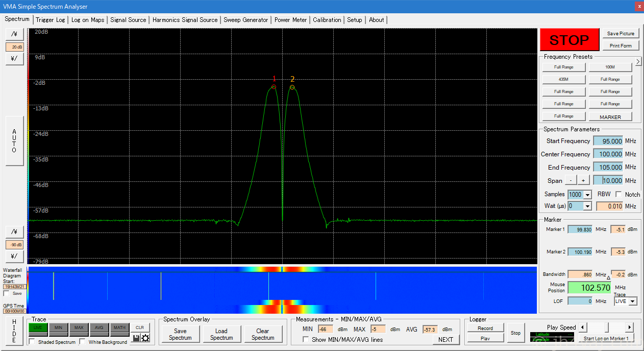
Task: Open the Calibration tab
Action: pos(327,20)
